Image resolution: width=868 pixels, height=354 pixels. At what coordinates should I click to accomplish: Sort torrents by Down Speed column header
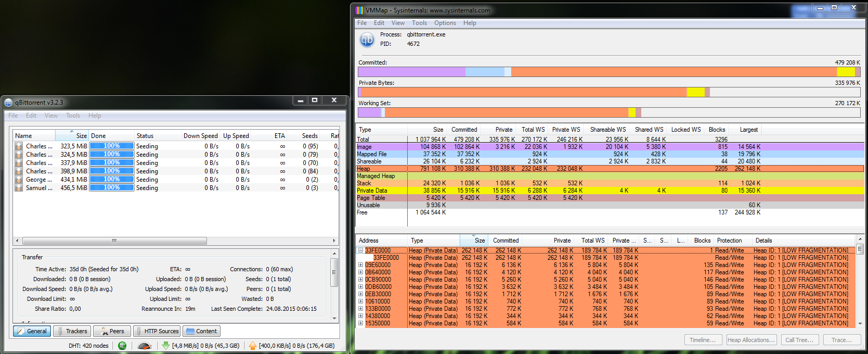click(x=200, y=136)
